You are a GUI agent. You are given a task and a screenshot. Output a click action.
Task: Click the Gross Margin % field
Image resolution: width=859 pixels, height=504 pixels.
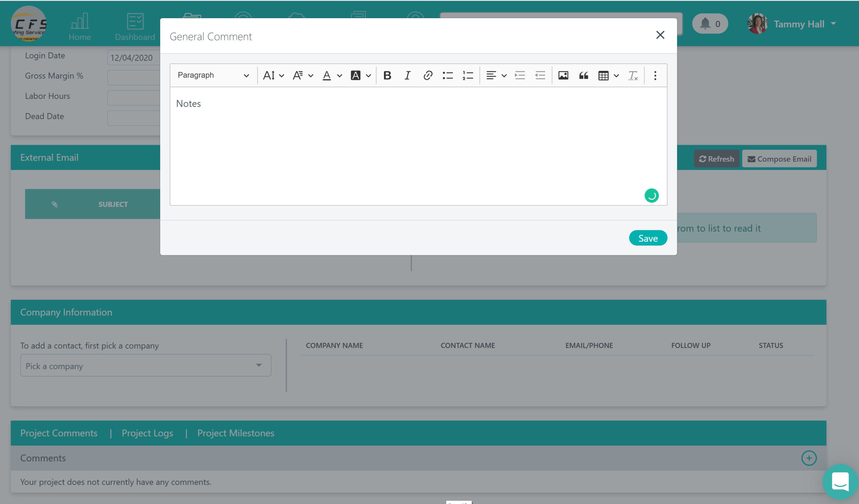tap(134, 78)
